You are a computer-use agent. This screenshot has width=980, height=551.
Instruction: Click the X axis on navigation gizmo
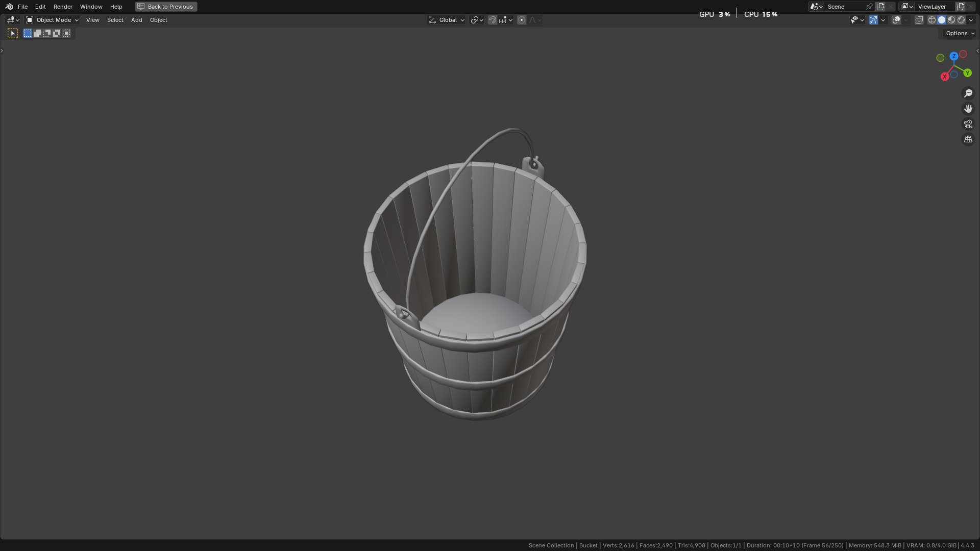click(945, 77)
